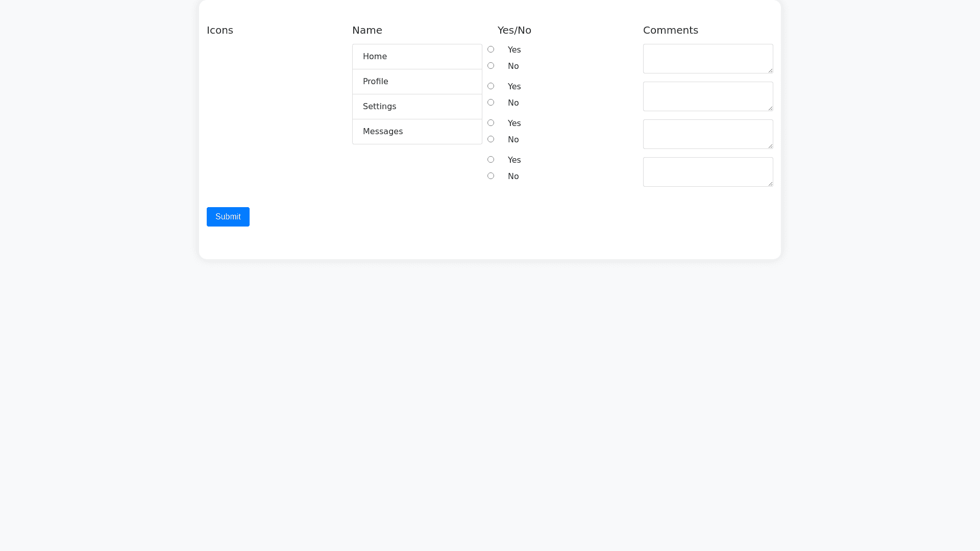Click into the third Comments text area
This screenshot has height=551, width=980.
[707, 134]
